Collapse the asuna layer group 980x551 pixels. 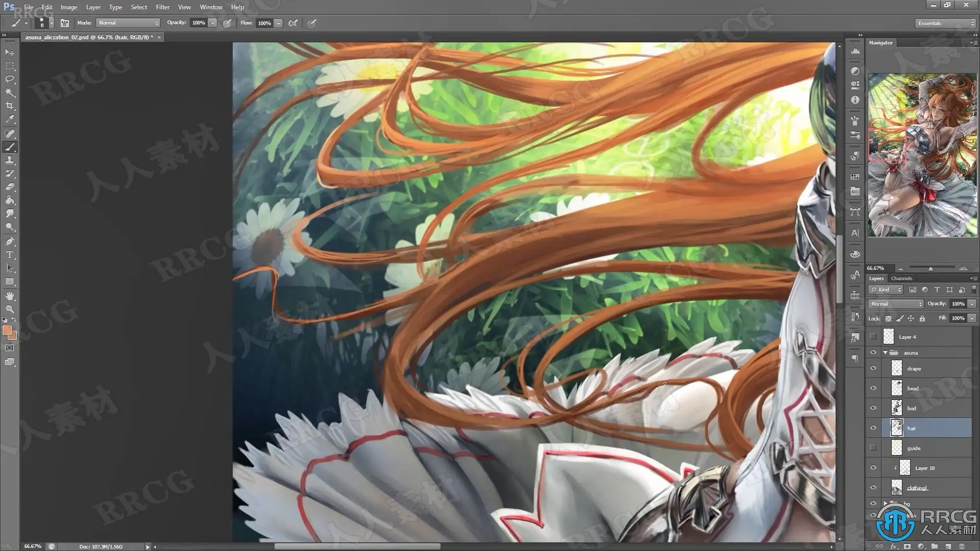coord(885,353)
